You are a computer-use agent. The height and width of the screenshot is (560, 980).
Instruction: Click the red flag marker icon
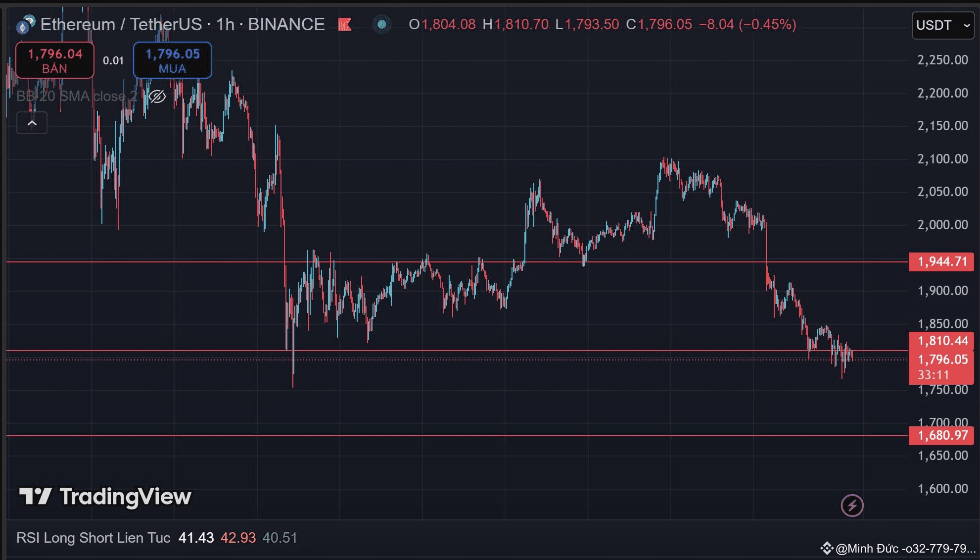[x=345, y=24]
